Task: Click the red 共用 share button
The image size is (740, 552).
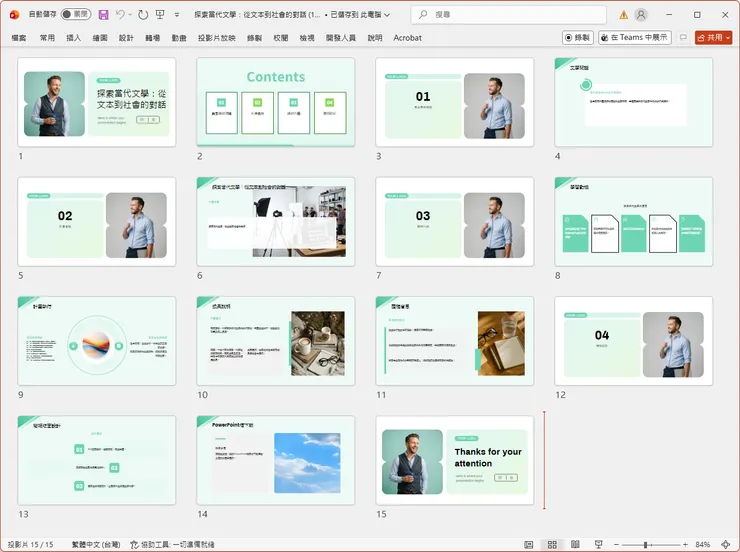Action: pos(710,38)
